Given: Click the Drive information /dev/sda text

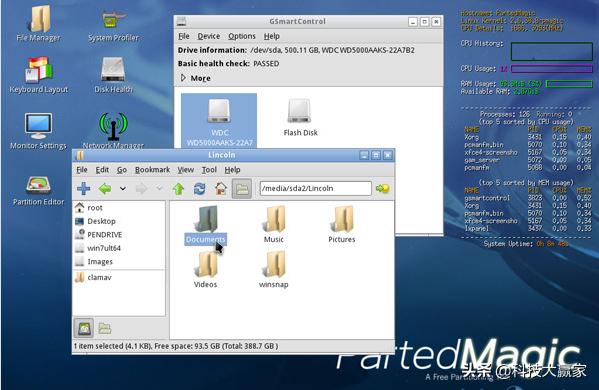Looking at the screenshot, I should pyautogui.click(x=296, y=50).
